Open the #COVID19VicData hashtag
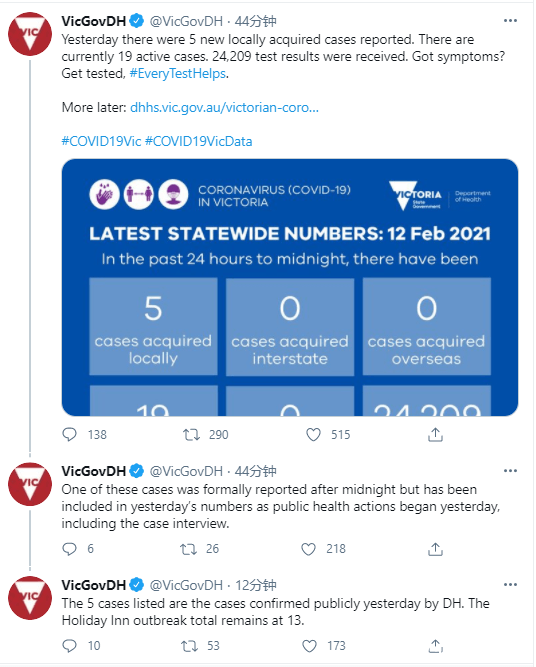 tap(199, 141)
